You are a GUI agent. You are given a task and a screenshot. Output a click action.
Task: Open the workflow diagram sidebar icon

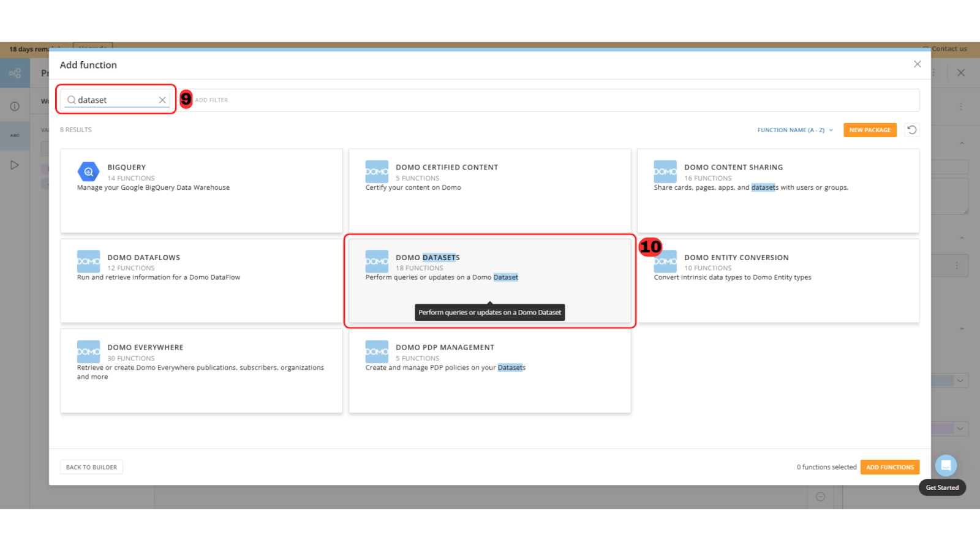(15, 73)
